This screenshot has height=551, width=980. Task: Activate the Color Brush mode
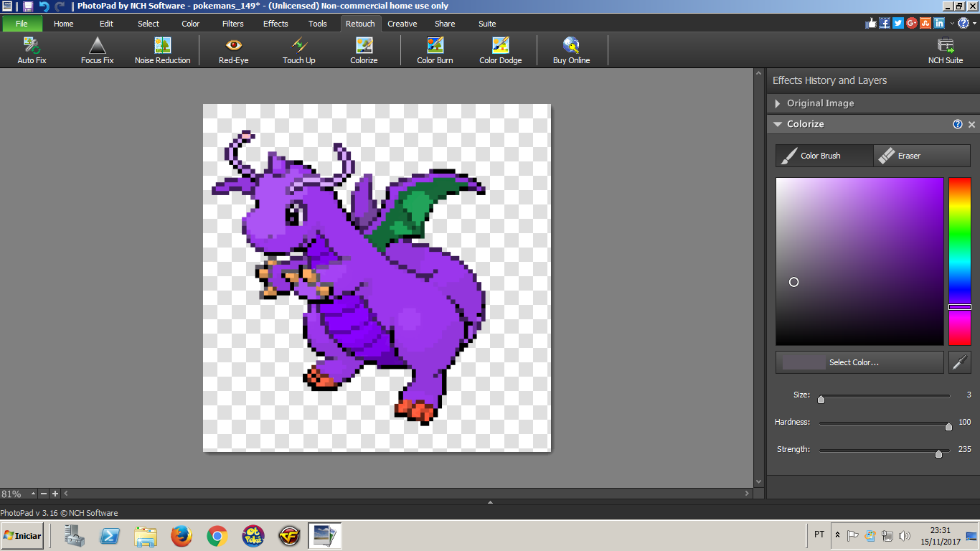(824, 156)
